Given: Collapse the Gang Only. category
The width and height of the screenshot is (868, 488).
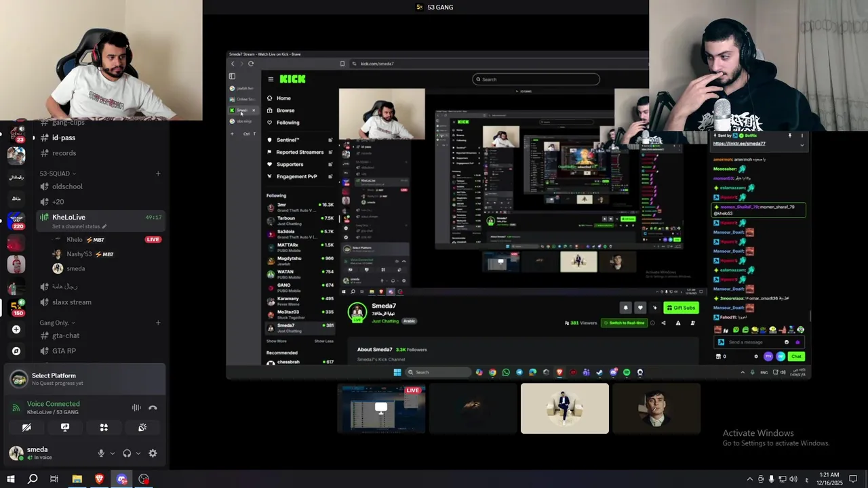Looking at the screenshot, I should 57,323.
